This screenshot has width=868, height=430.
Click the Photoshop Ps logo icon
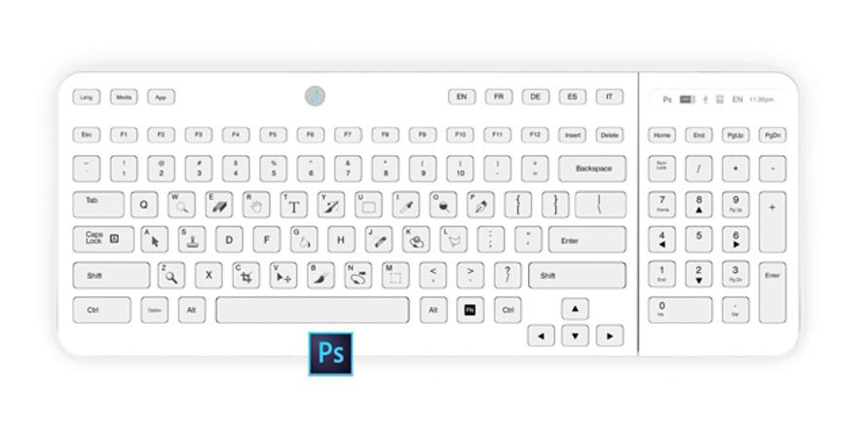330,354
